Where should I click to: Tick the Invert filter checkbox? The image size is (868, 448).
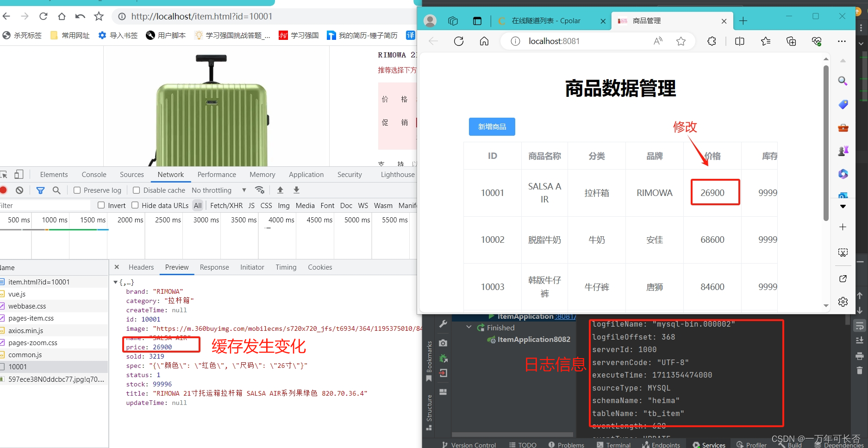[x=101, y=205]
